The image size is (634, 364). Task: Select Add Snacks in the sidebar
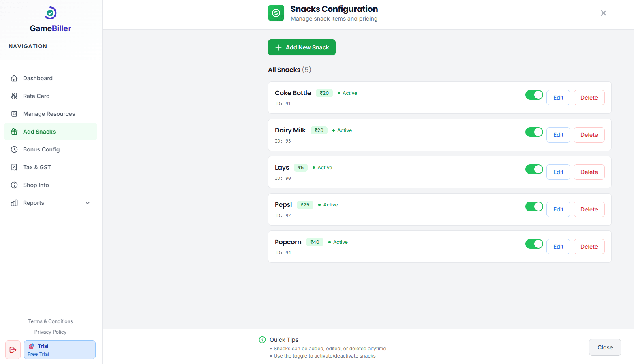[x=39, y=132]
